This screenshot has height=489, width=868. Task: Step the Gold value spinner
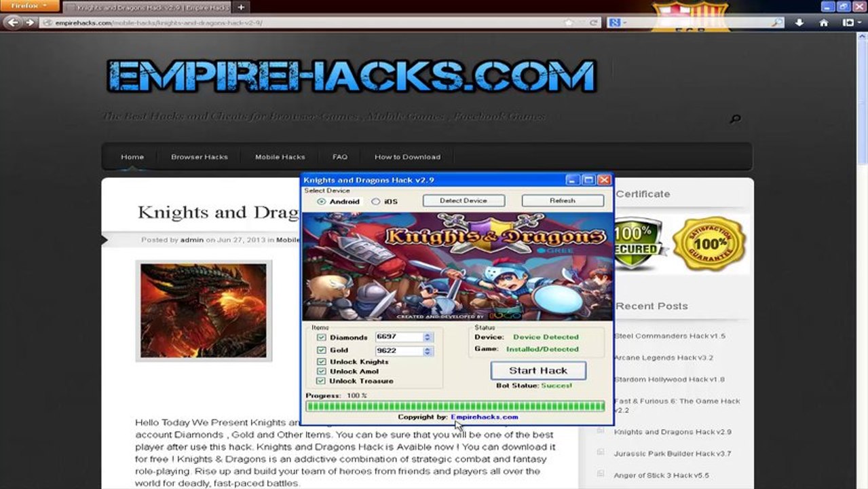[x=428, y=351]
